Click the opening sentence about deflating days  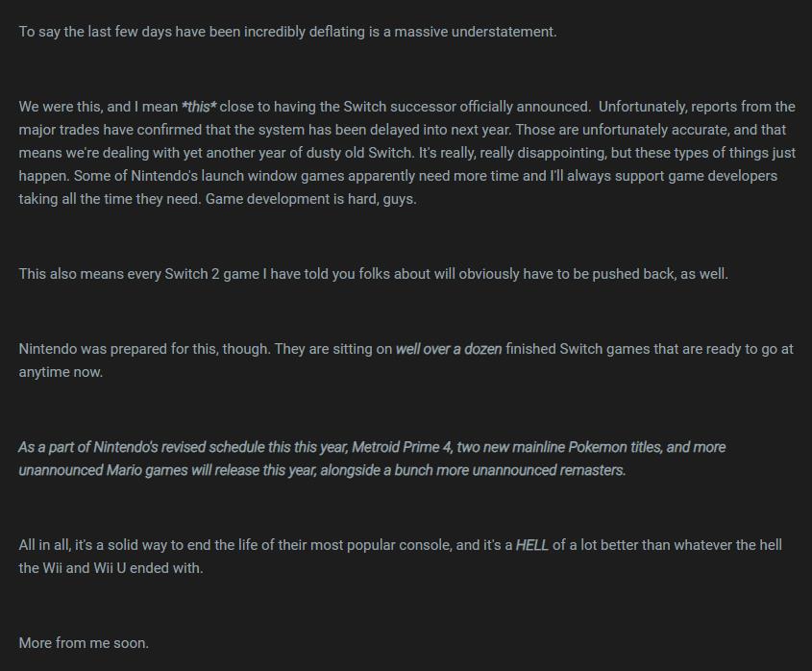287,32
